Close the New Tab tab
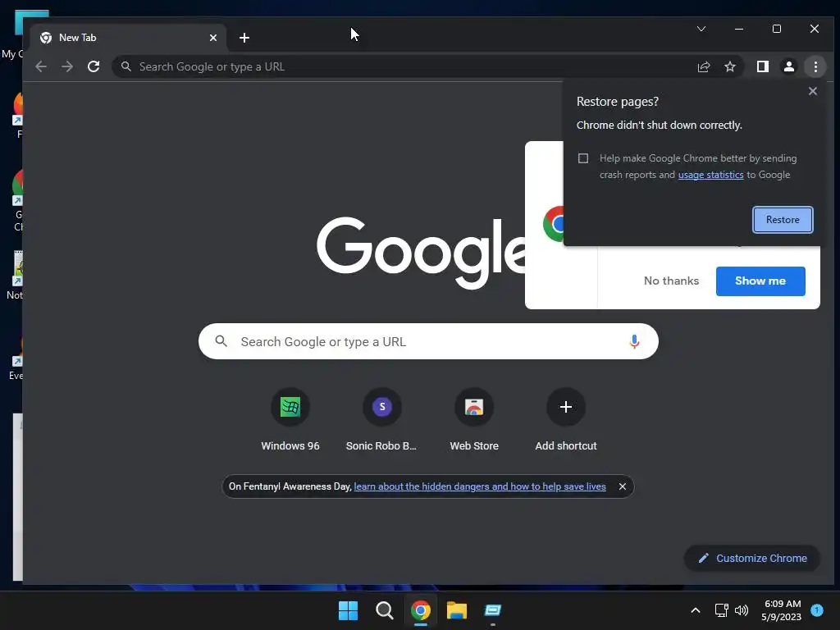 (213, 38)
